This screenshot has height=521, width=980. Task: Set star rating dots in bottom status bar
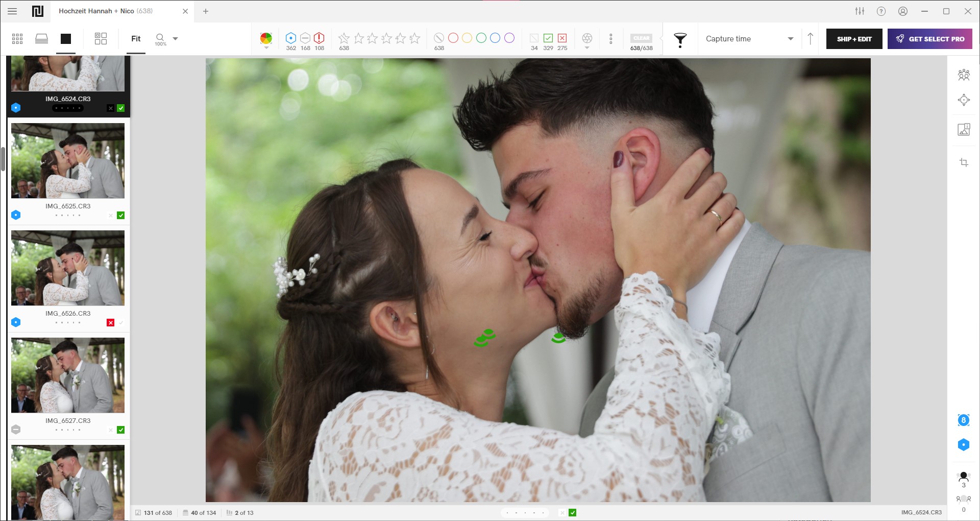point(525,513)
